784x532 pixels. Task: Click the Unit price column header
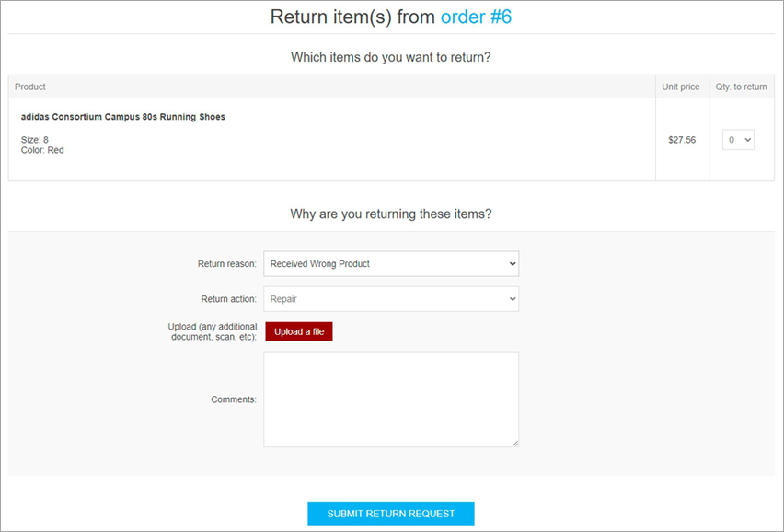pos(681,87)
